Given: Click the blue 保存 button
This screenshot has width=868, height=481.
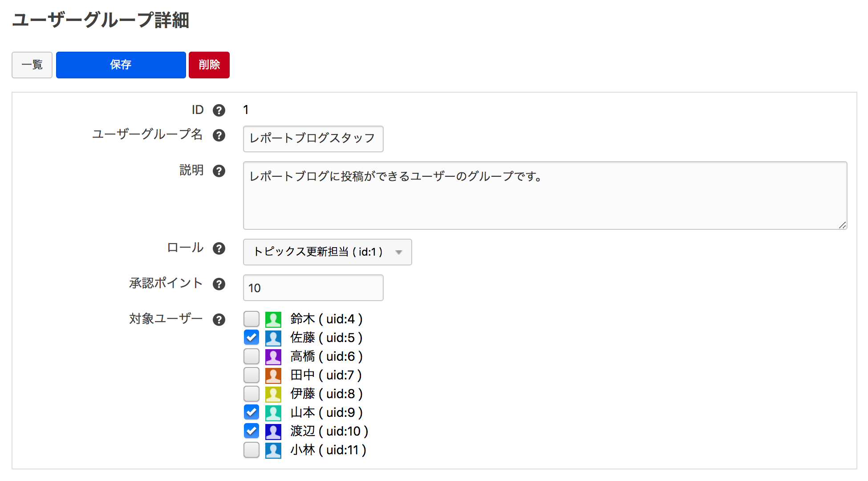Looking at the screenshot, I should click(121, 65).
